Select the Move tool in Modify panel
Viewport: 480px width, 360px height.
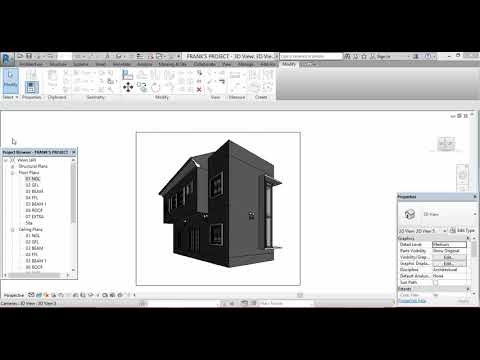pyautogui.click(x=128, y=87)
